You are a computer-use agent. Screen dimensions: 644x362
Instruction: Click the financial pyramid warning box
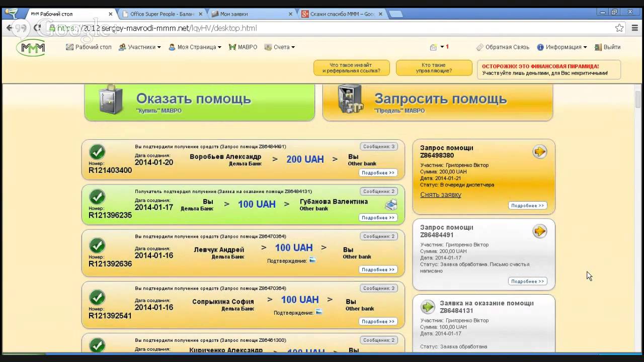(x=549, y=69)
